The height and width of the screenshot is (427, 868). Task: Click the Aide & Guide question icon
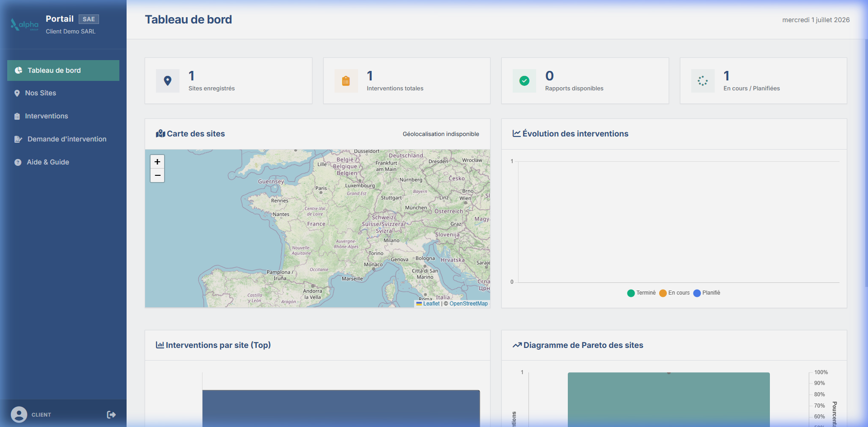(18, 162)
